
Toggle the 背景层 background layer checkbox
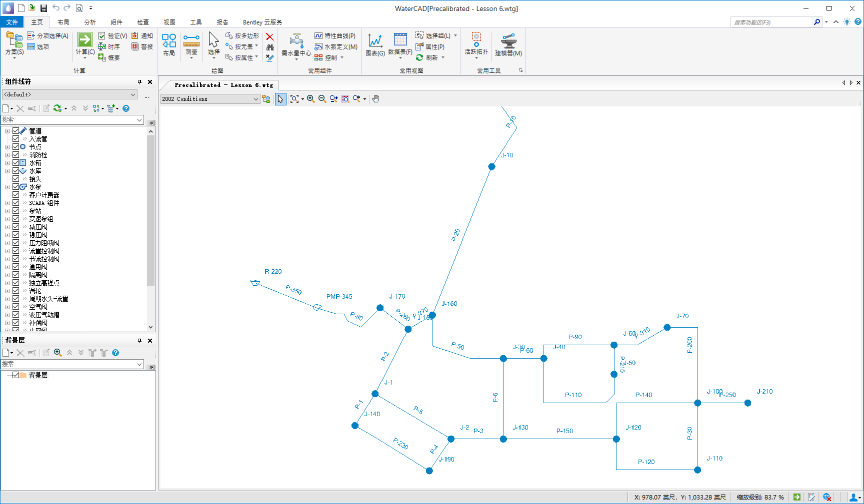point(16,375)
